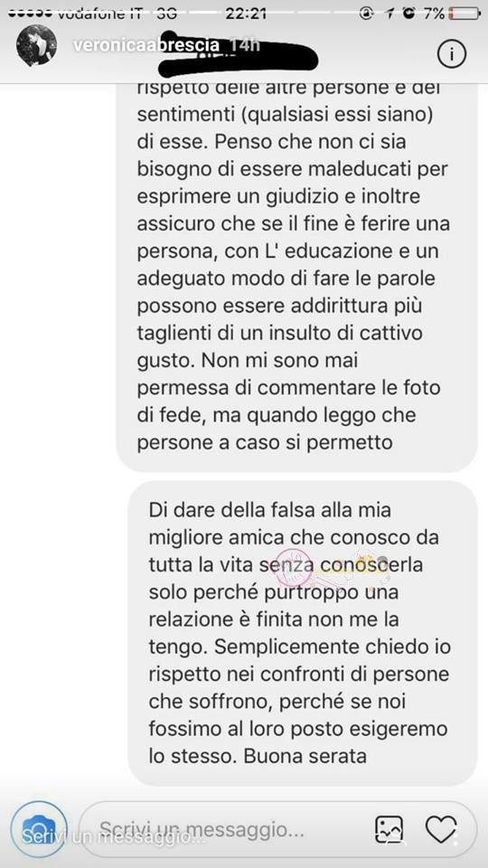Open the photo gallery picker icon
This screenshot has height=868, width=488.
389,829
